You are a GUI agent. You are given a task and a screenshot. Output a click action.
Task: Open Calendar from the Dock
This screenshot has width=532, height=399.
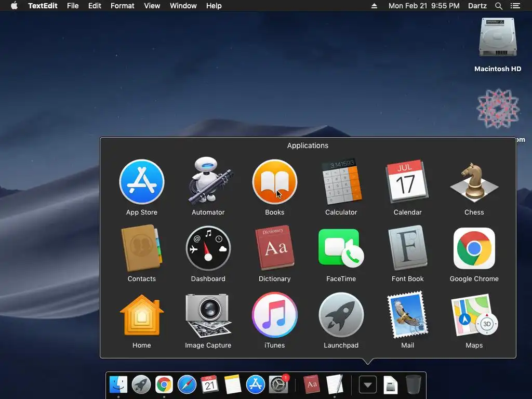[210, 384]
